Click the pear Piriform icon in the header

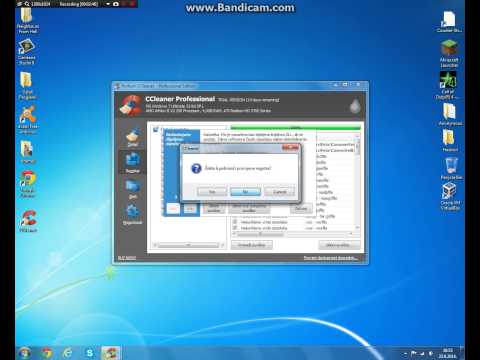tap(355, 106)
